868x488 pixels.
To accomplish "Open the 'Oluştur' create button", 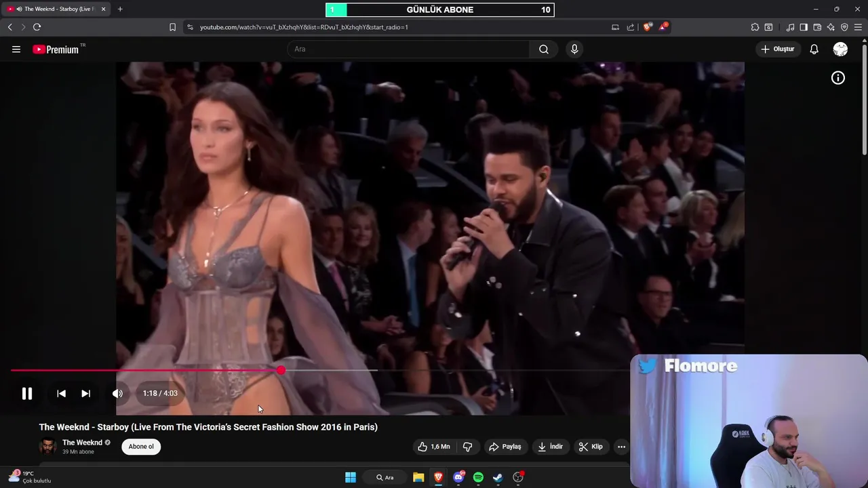I will pyautogui.click(x=777, y=49).
